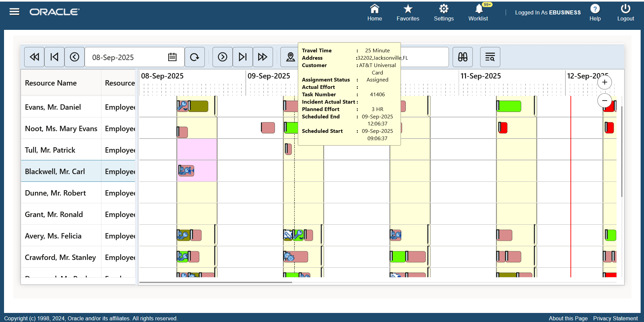Select the Blackwell, Mr. Carl resource row

click(55, 171)
